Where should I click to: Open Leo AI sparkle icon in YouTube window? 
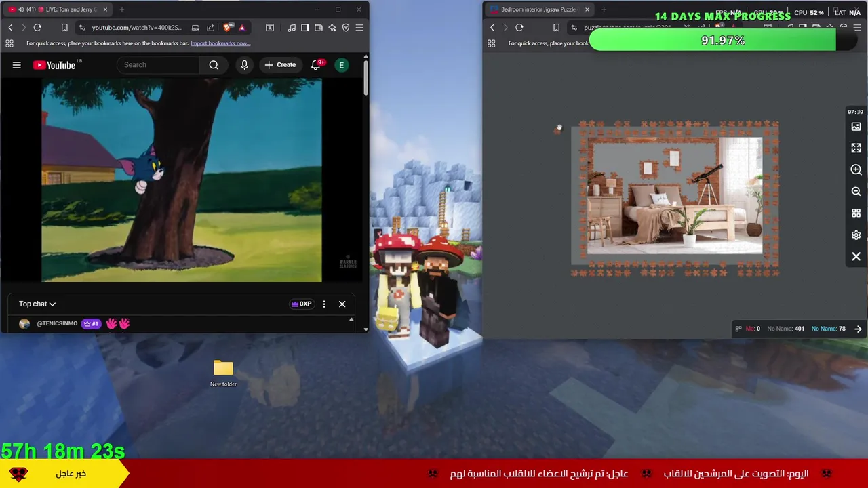tap(332, 27)
